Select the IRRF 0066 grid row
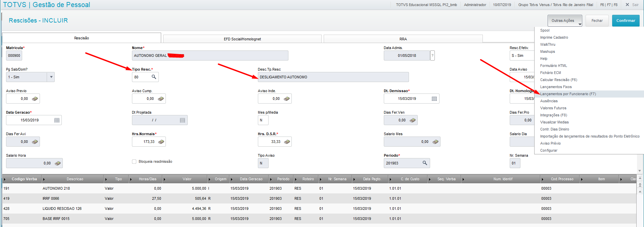Viewport: 644px width, 227px height. (319, 198)
